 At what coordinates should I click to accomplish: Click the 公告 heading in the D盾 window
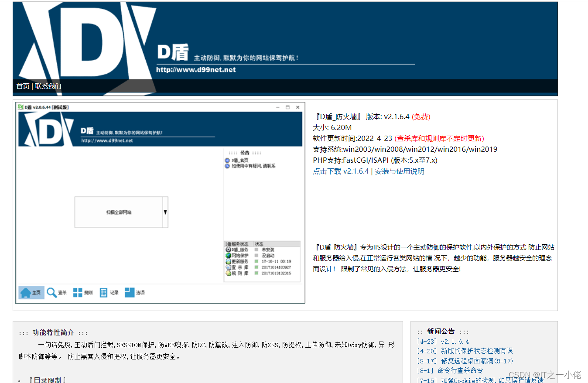pyautogui.click(x=245, y=153)
